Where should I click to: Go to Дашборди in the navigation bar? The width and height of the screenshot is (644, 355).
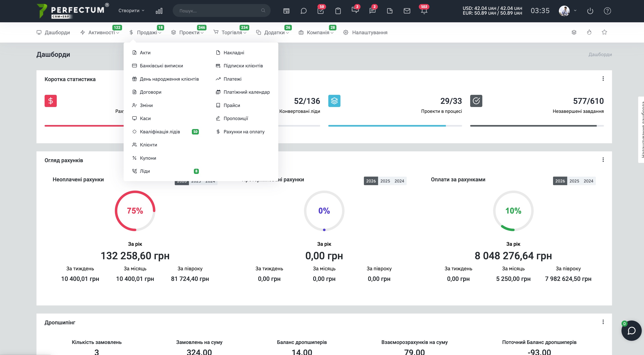pos(53,32)
